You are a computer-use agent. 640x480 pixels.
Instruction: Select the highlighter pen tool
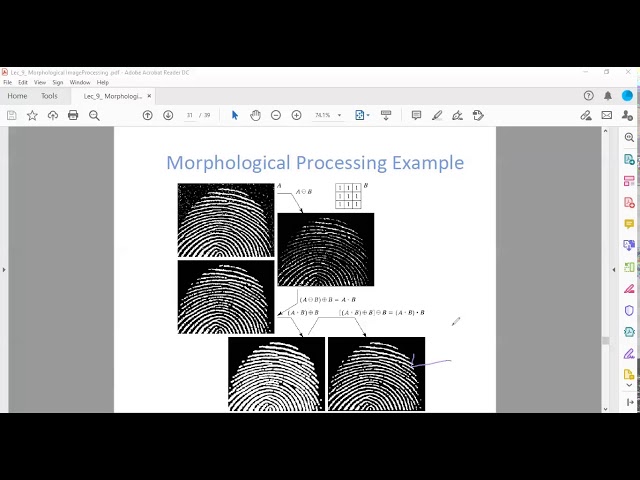[x=437, y=116]
